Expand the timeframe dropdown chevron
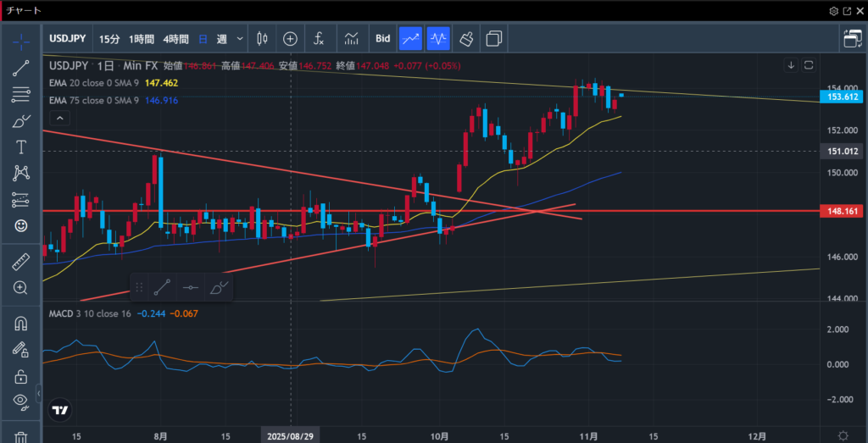868x443 pixels. [x=241, y=38]
